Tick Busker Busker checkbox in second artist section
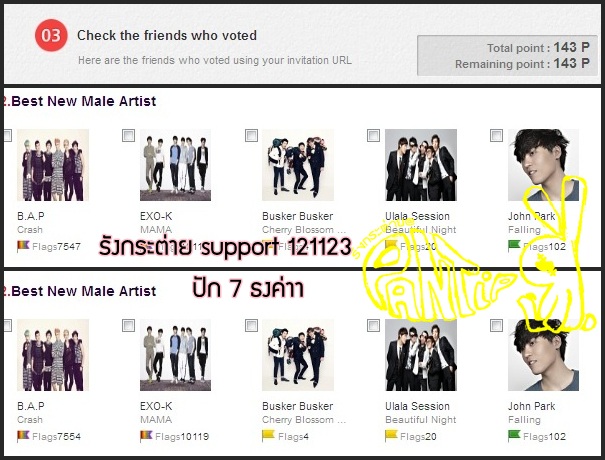This screenshot has height=460, width=605. [252, 325]
